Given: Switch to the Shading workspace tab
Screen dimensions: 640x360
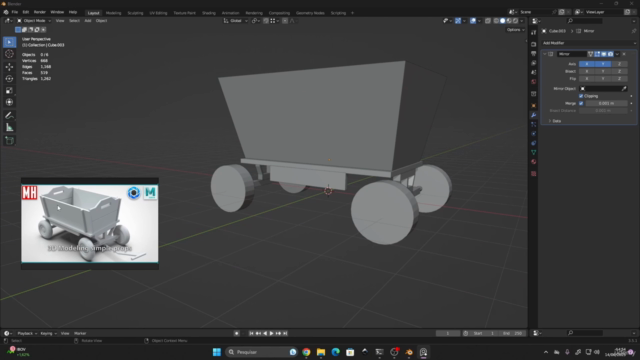Looking at the screenshot, I should 209,13.
